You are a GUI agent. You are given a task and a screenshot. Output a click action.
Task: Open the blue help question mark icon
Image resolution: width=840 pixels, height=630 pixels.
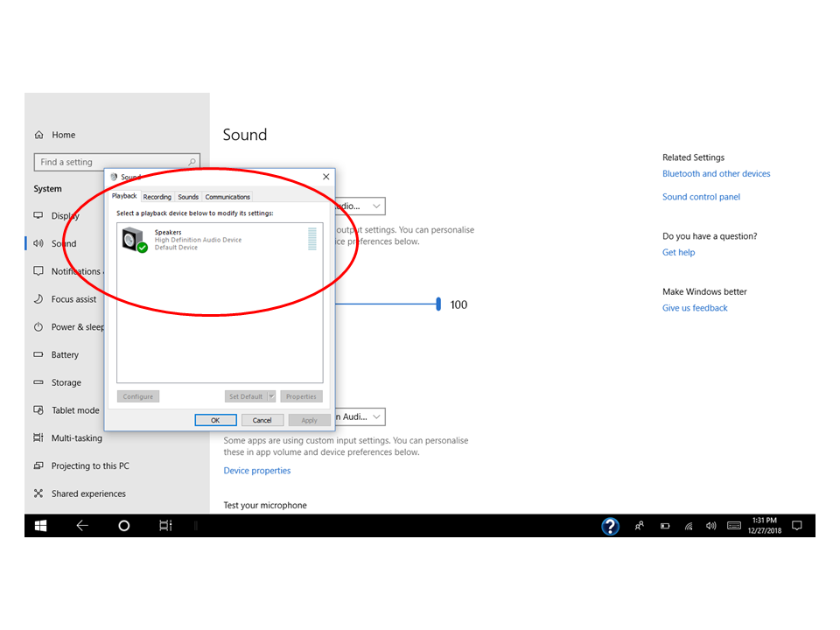pyautogui.click(x=610, y=526)
